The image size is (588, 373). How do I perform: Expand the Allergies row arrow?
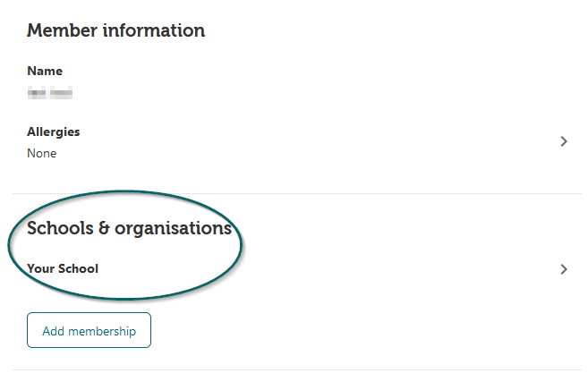[563, 141]
